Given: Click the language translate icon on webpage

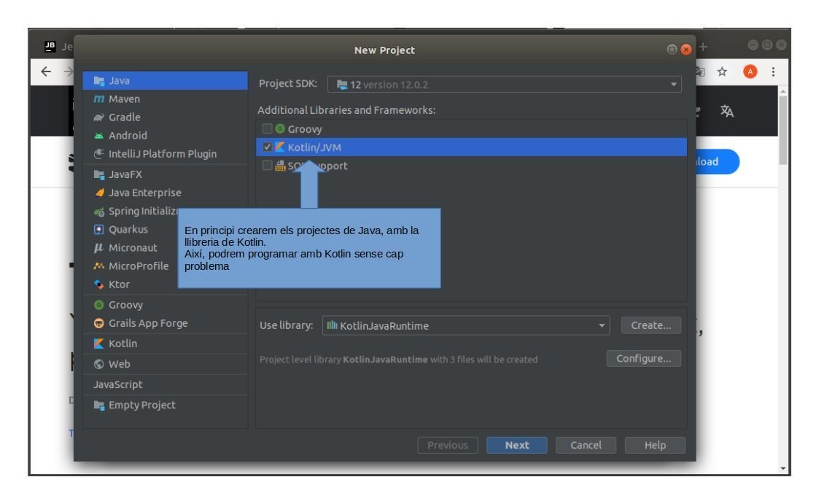Looking at the screenshot, I should tap(726, 111).
